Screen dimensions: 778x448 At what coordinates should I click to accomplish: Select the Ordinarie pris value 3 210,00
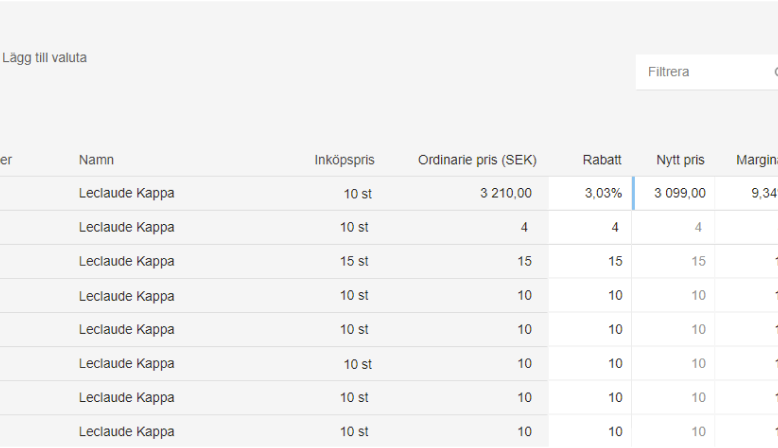[x=506, y=194]
